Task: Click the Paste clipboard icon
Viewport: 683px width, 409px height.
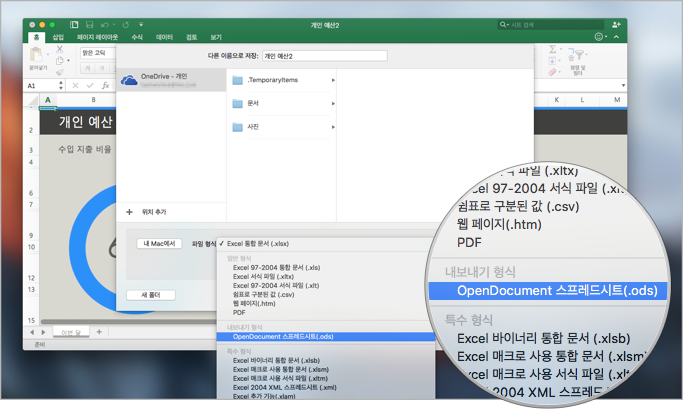Action: 37,55
